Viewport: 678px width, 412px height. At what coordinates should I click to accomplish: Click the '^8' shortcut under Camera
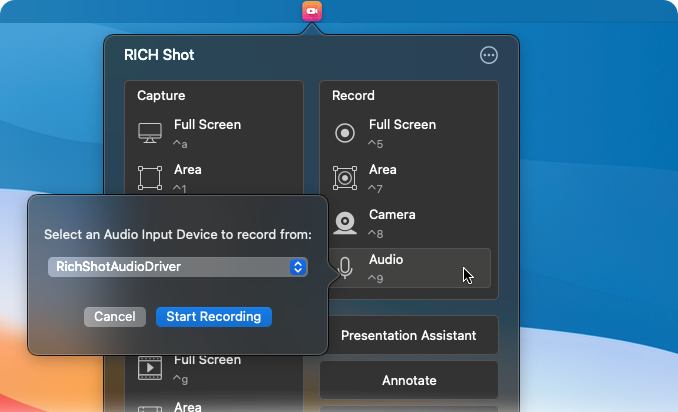tap(375, 233)
